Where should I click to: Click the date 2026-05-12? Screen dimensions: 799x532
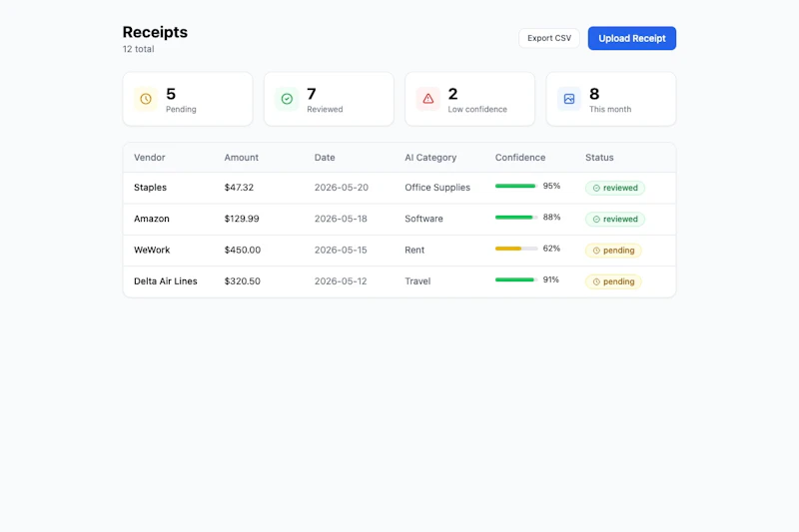point(341,281)
